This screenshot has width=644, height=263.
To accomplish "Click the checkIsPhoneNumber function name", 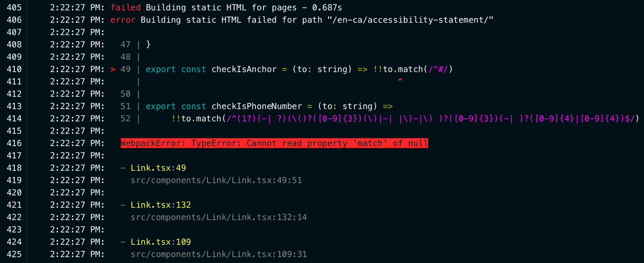I will click(257, 107).
